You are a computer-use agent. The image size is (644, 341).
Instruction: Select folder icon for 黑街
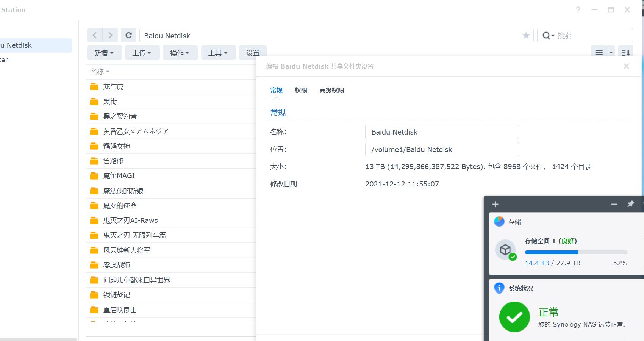tap(94, 102)
